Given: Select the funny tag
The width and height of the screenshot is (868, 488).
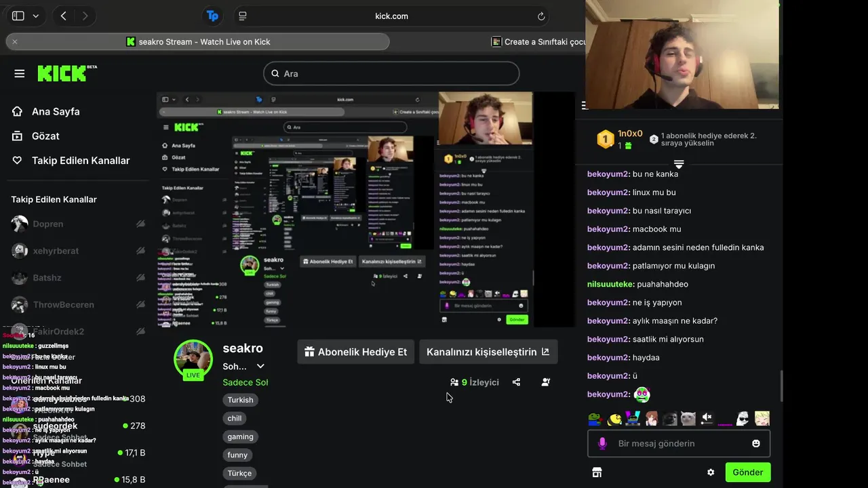Looking at the screenshot, I should 237,455.
